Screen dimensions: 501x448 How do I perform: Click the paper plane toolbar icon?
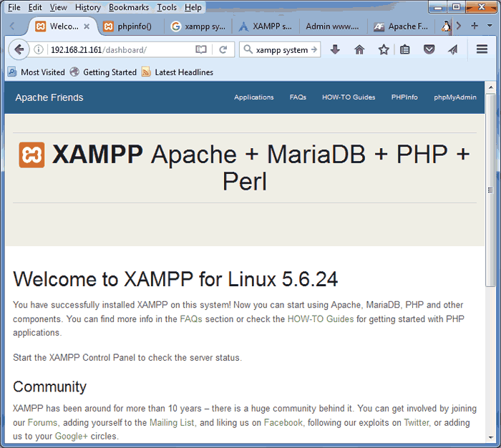pos(453,49)
